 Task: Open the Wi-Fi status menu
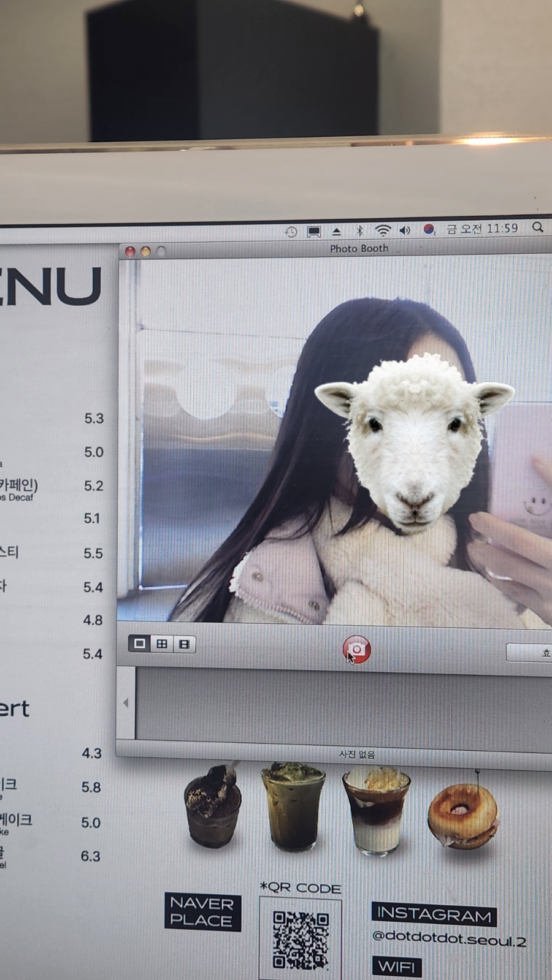point(383,230)
